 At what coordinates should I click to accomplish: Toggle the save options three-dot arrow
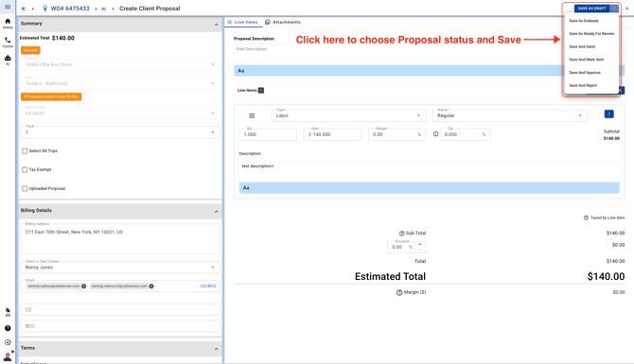pos(614,9)
